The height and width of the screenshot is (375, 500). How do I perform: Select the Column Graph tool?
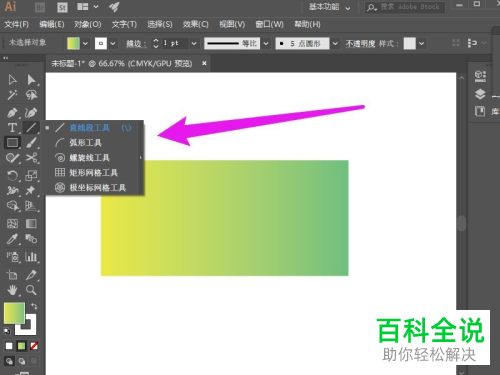31,256
